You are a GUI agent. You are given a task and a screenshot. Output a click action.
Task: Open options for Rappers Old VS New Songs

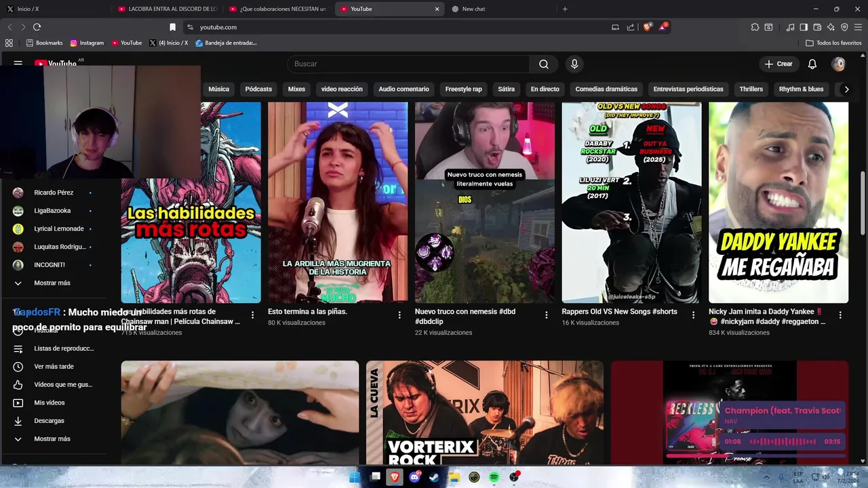[x=693, y=315]
